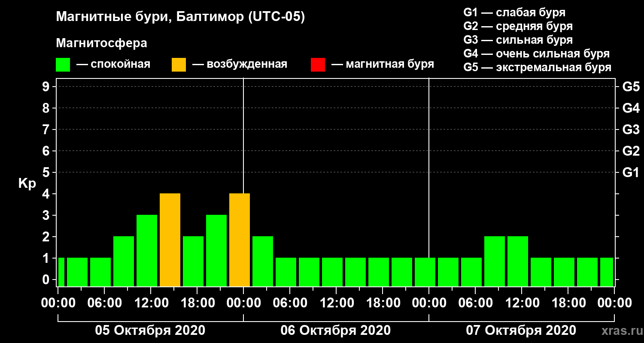Click the '00:00' tick label between 06 and 07 Октября
The width and height of the screenshot is (644, 343).
click(429, 303)
